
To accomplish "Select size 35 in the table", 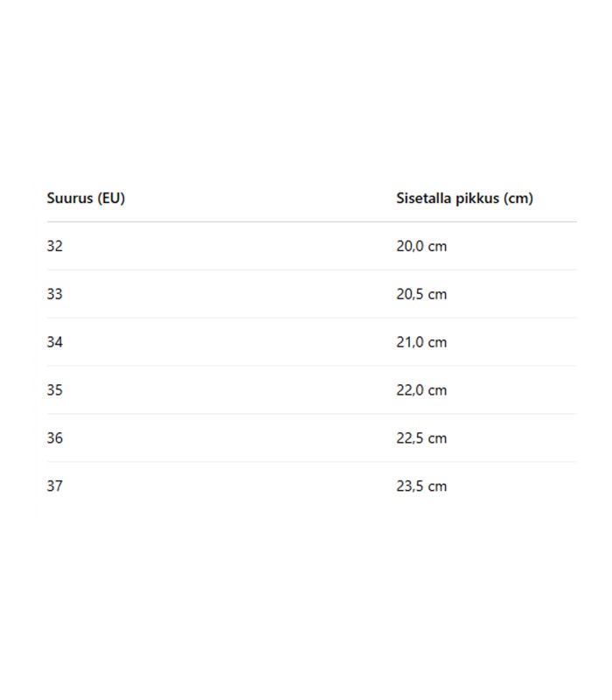I will point(55,390).
